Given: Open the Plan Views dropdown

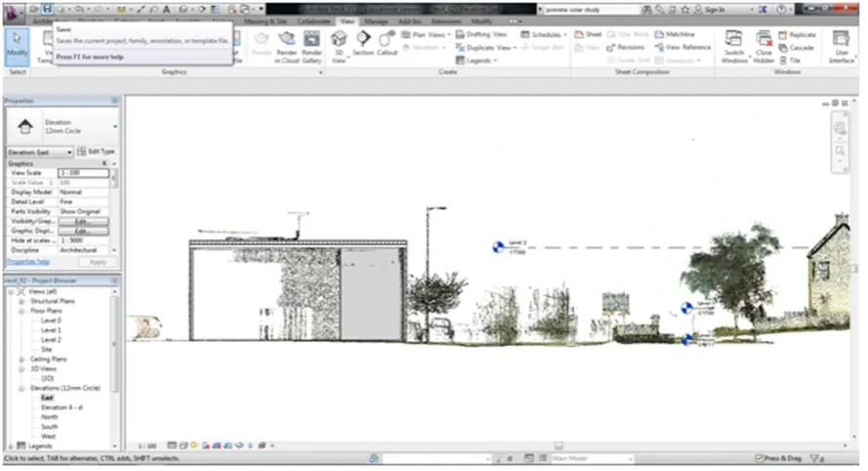Looking at the screenshot, I should 426,34.
